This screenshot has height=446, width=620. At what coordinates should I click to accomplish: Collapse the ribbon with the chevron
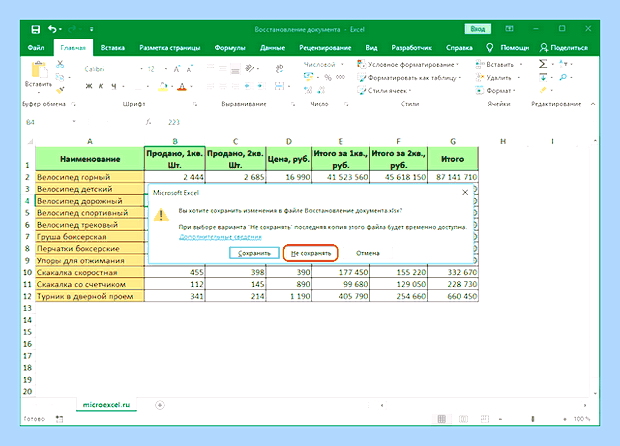tap(593, 104)
